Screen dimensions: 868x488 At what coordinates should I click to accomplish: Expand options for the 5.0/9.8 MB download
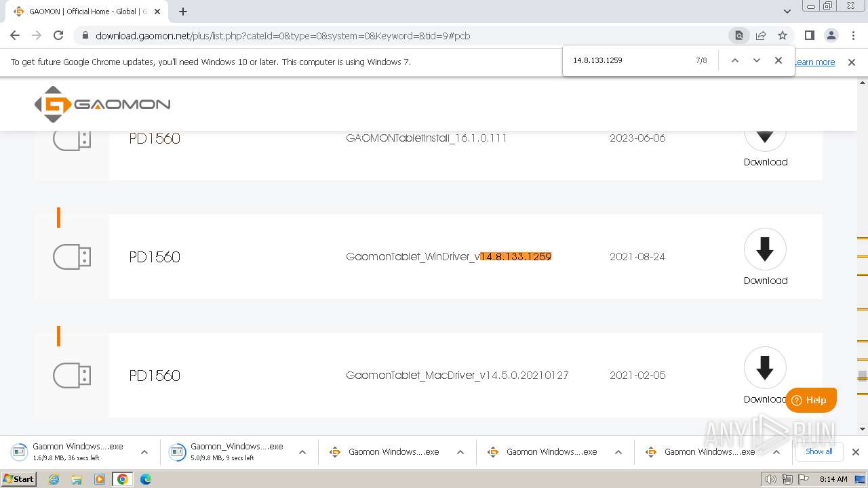click(302, 452)
